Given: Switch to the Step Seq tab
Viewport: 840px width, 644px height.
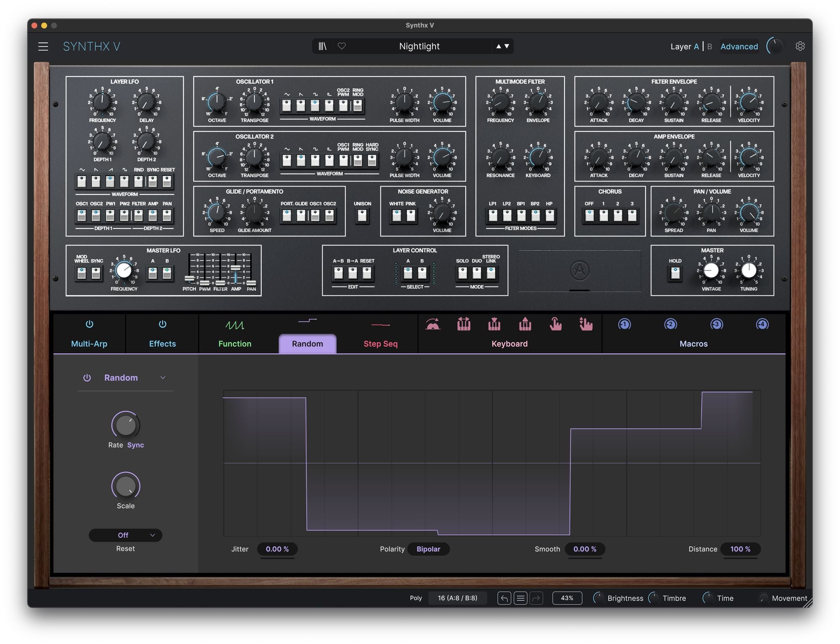Looking at the screenshot, I should pos(380,344).
